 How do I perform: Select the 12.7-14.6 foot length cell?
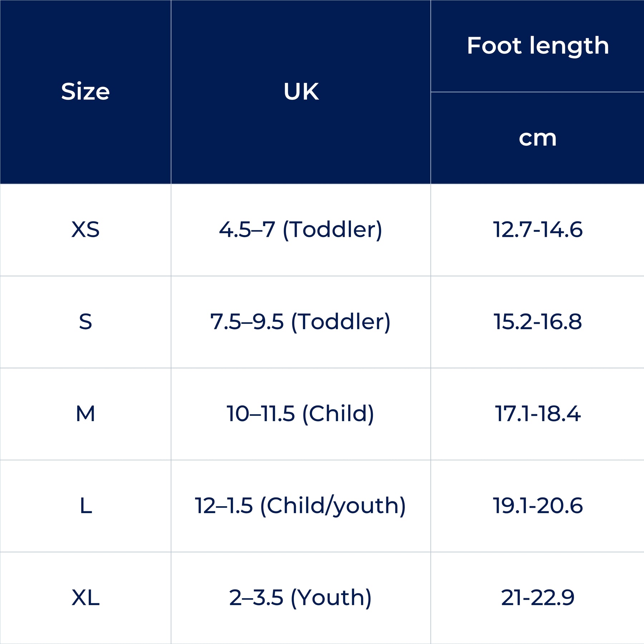point(537,229)
